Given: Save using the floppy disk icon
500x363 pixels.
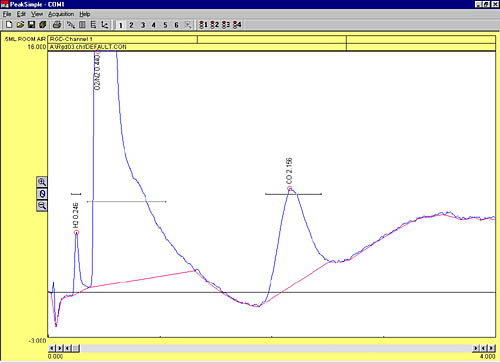Looking at the screenshot, I should pyautogui.click(x=31, y=25).
